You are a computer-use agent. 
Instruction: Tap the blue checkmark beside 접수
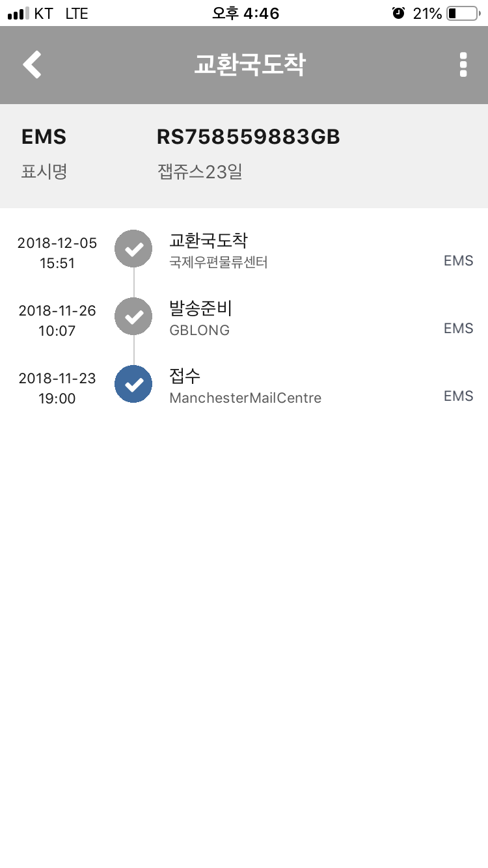[133, 384]
